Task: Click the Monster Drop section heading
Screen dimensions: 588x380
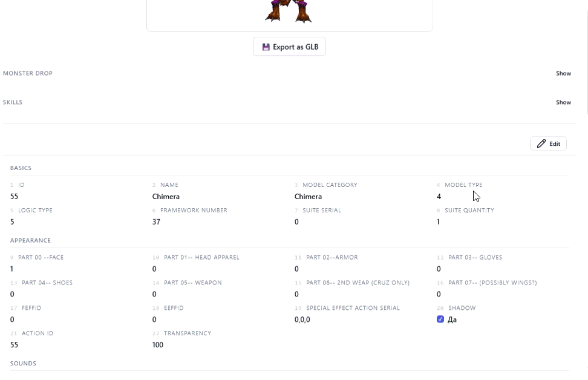Action: point(28,73)
